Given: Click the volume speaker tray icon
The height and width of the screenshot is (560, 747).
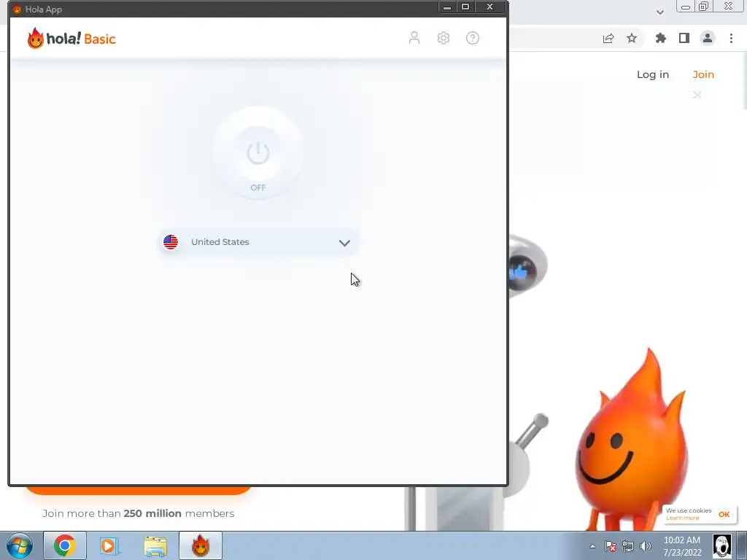Looking at the screenshot, I should [x=646, y=546].
